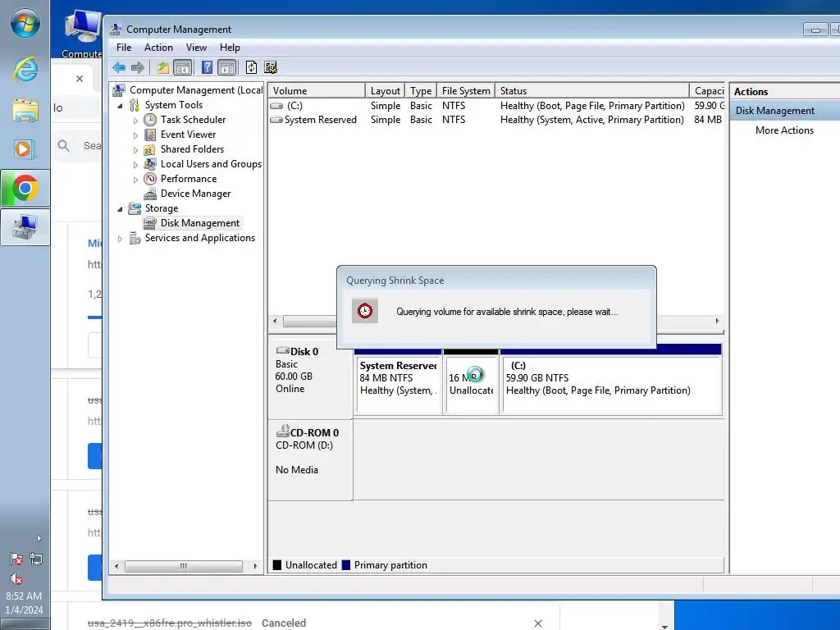The width and height of the screenshot is (840, 630).
Task: Click the Refresh toolbar icon
Action: (251, 67)
